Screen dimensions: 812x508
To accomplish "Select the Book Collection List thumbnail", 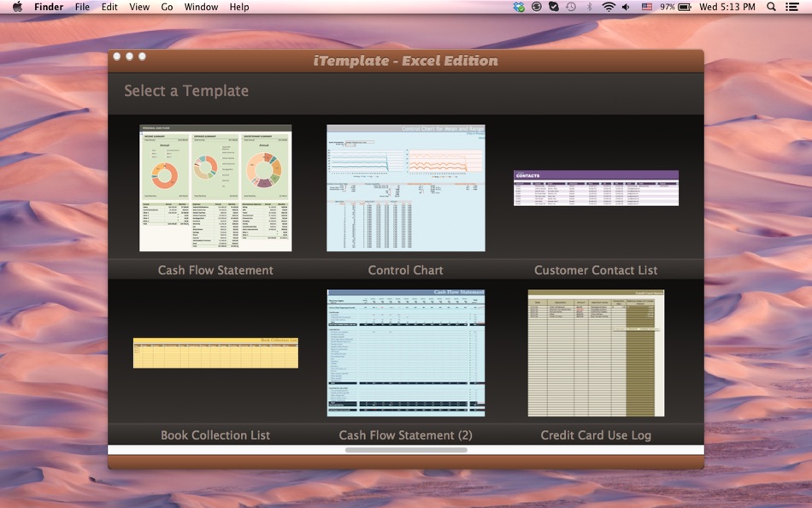I will 215,353.
